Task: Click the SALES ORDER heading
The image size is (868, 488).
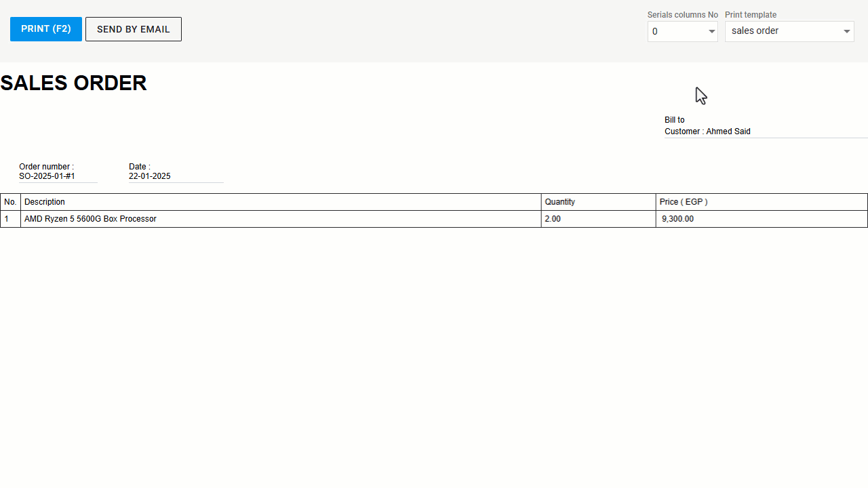Action: 73,83
